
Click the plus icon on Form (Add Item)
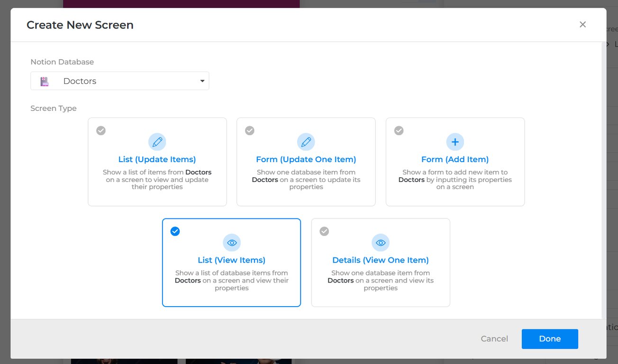coord(455,142)
